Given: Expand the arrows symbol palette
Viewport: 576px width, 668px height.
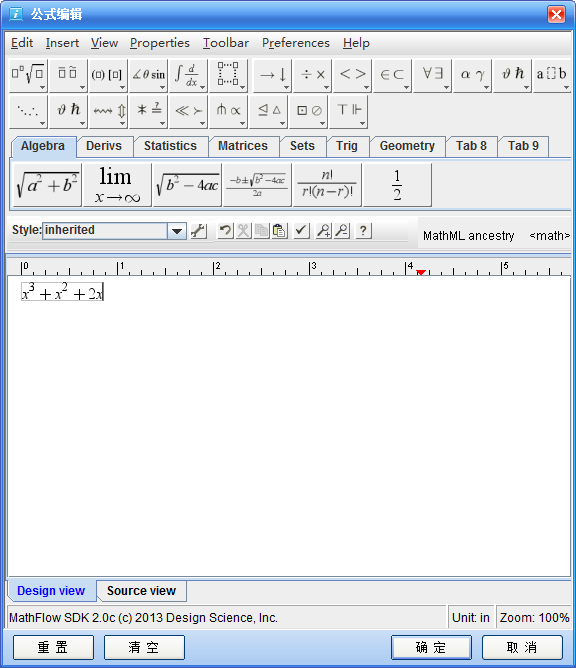Looking at the screenshot, I should pyautogui.click(x=272, y=75).
